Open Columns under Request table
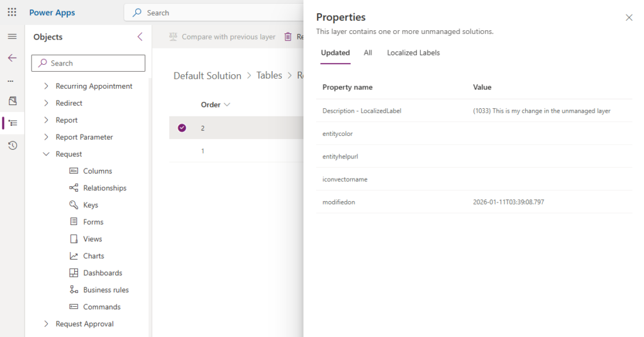 (97, 171)
